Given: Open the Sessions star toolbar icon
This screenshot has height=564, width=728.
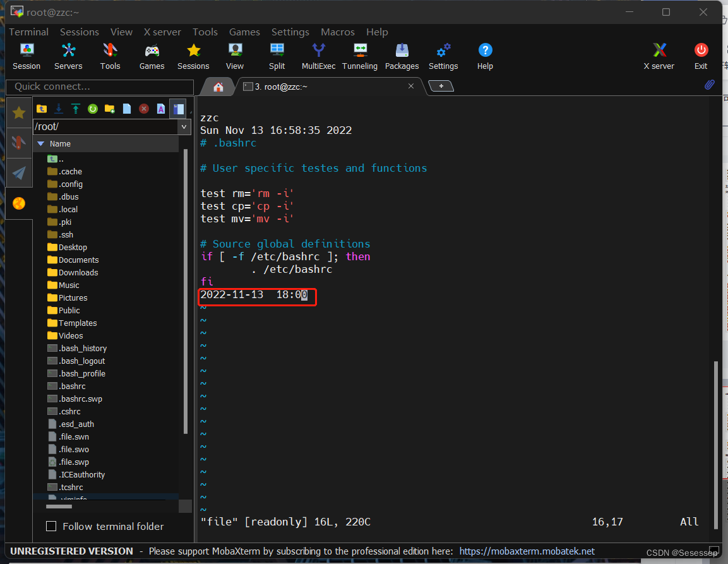Looking at the screenshot, I should pos(193,56).
